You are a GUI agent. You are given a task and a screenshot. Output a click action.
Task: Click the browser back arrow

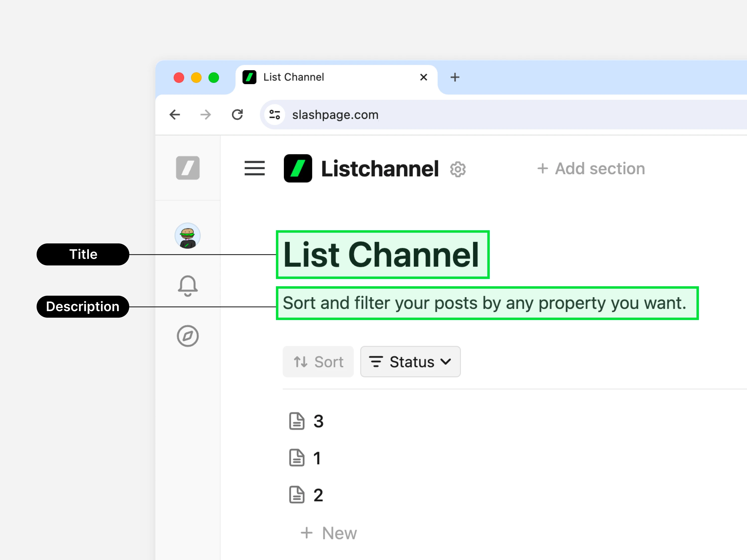click(175, 115)
